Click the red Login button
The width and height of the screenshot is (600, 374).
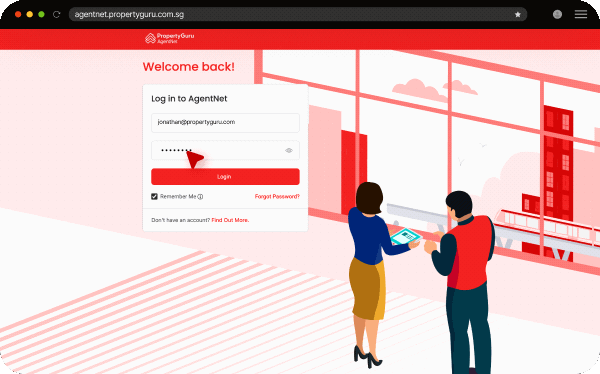point(225,176)
